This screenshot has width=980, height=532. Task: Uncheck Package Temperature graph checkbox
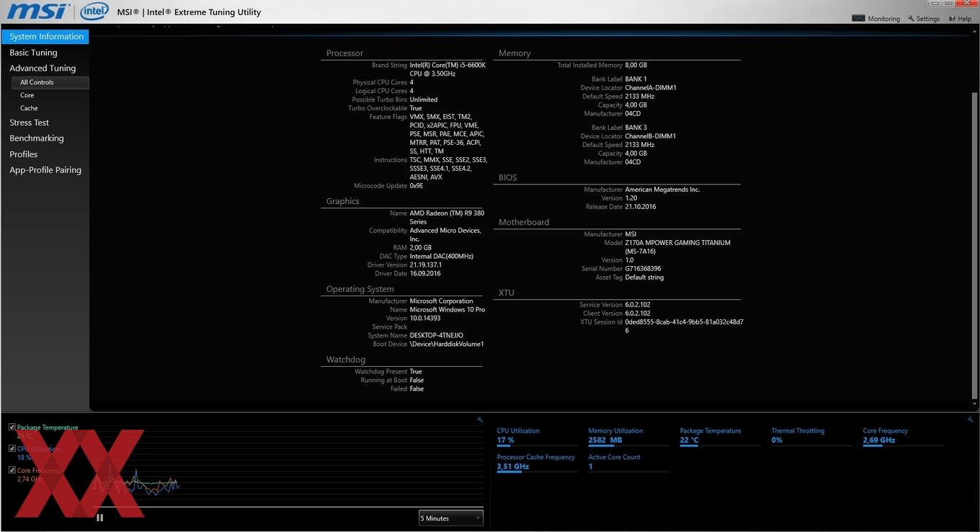coord(12,427)
